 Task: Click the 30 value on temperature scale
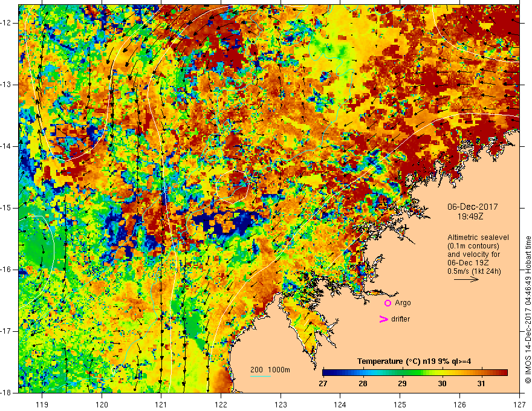click(442, 384)
